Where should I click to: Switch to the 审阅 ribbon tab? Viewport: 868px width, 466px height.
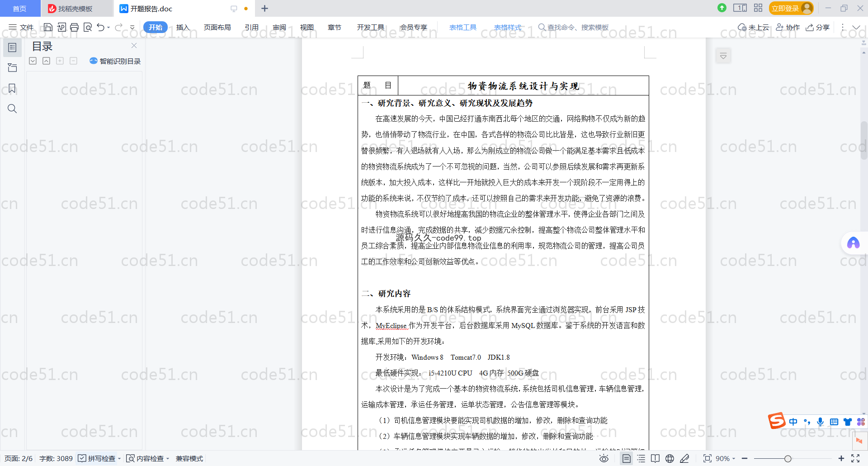click(x=279, y=28)
